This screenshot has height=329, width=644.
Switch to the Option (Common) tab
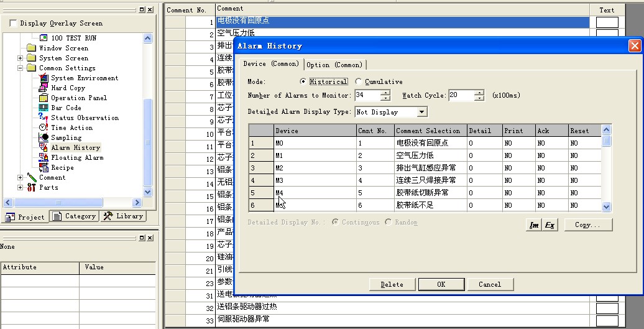[334, 65]
